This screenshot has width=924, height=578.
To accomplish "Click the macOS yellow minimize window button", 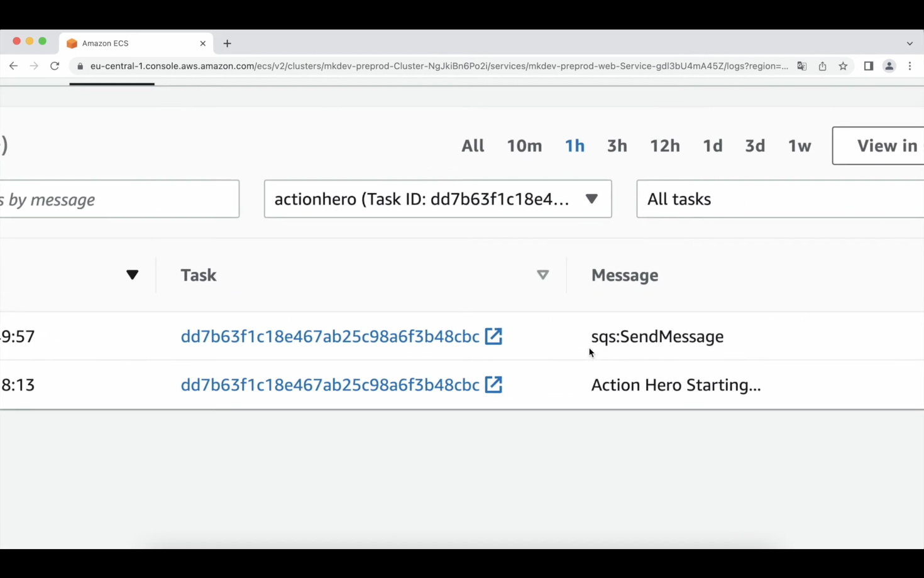I will click(x=30, y=41).
